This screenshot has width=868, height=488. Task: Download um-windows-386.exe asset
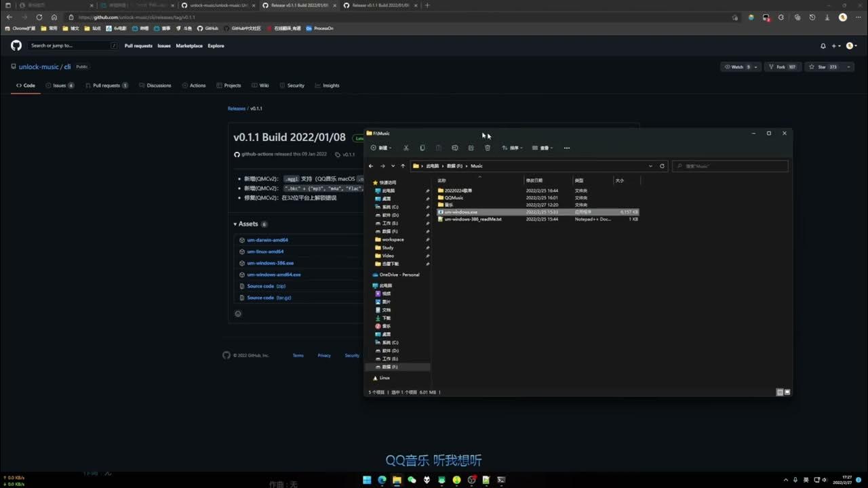(270, 263)
